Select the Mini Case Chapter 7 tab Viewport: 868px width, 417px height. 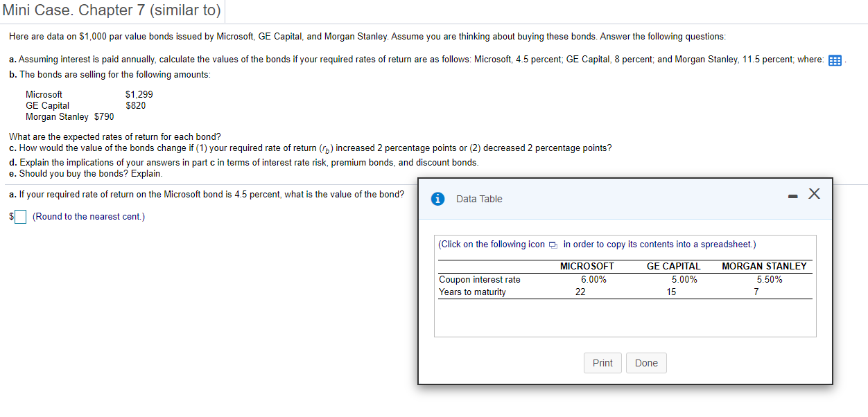[112, 11]
